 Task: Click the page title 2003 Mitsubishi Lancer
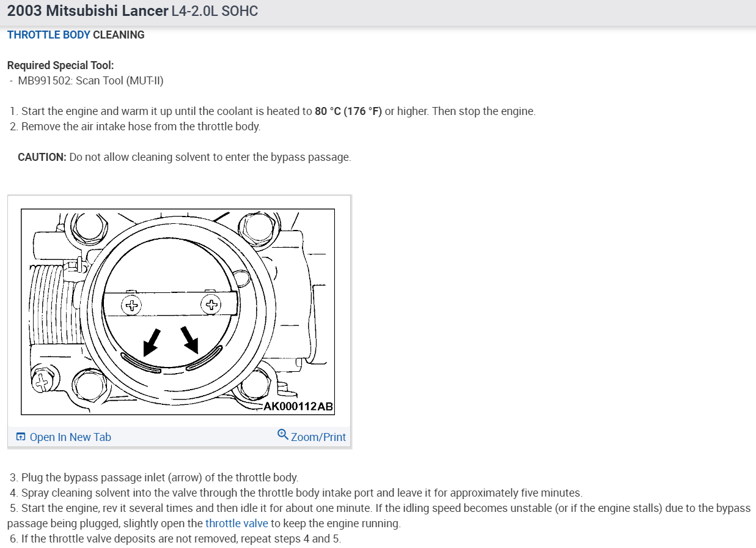tap(87, 12)
